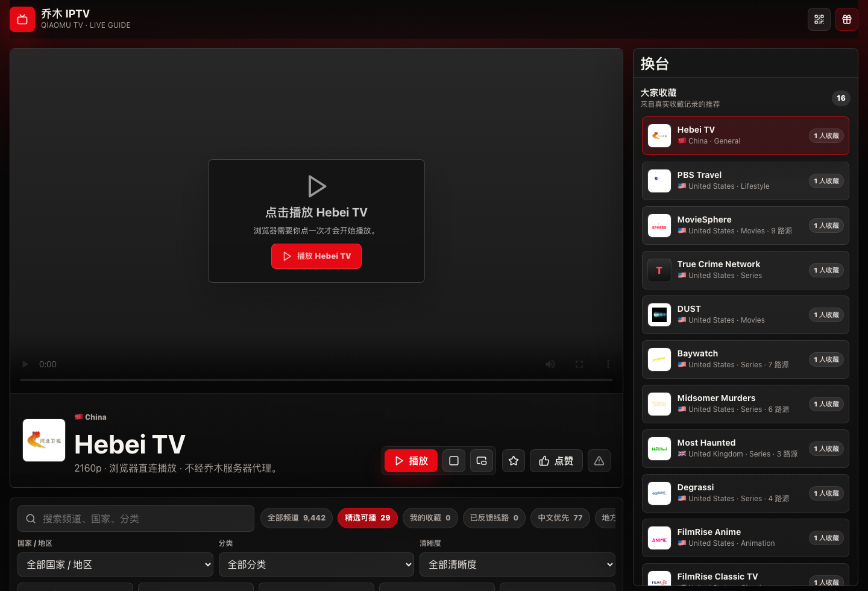Screen dimensions: 868x591
Task: Click the video player play control
Action: click(25, 364)
